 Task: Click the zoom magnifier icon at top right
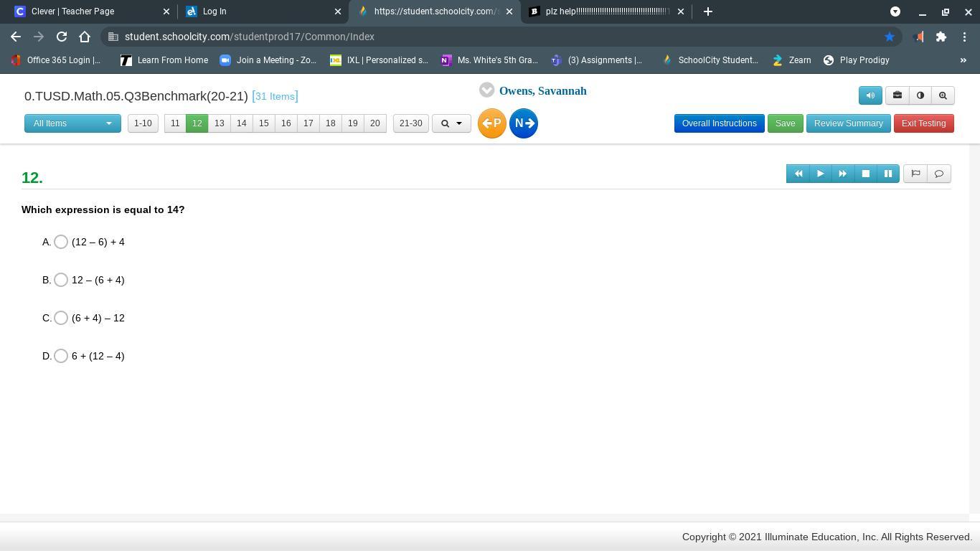(x=943, y=95)
